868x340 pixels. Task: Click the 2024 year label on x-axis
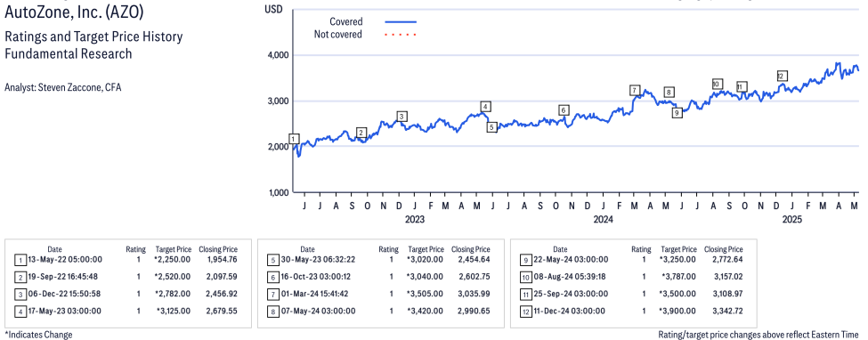pyautogui.click(x=604, y=220)
